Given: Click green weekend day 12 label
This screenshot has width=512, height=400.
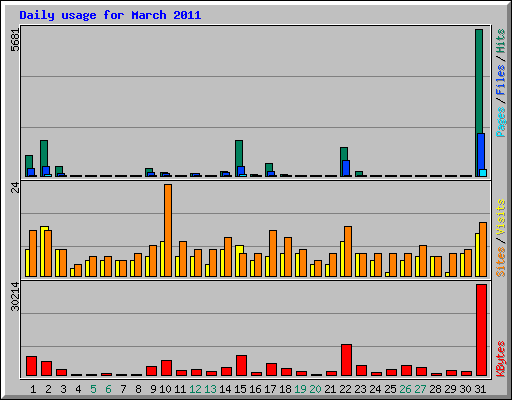Looking at the screenshot, I should pos(195,389).
